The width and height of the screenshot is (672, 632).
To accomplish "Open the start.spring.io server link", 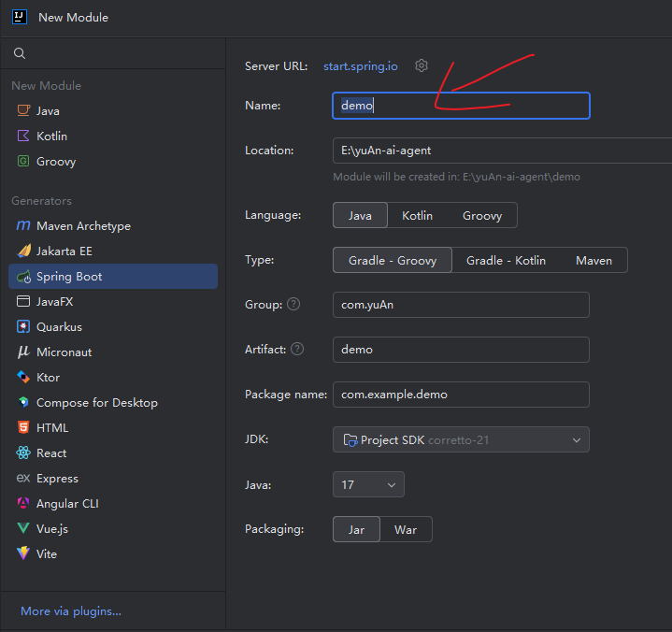I will click(x=361, y=66).
